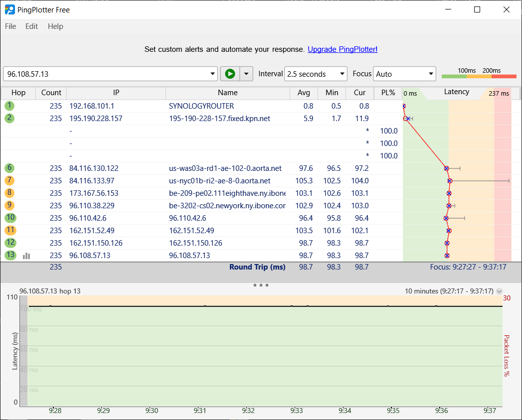522x420 pixels.
Task: Click hop 1 green circle icon
Action: tap(10, 106)
